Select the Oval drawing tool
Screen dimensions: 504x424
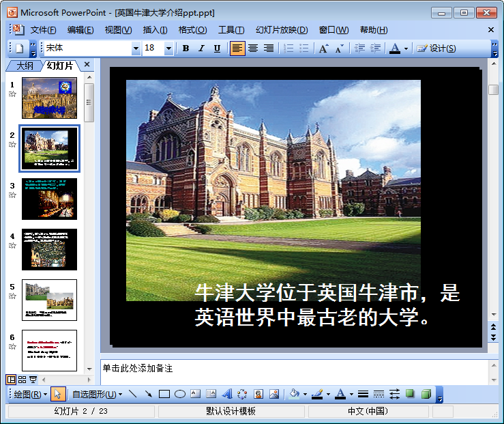click(180, 394)
